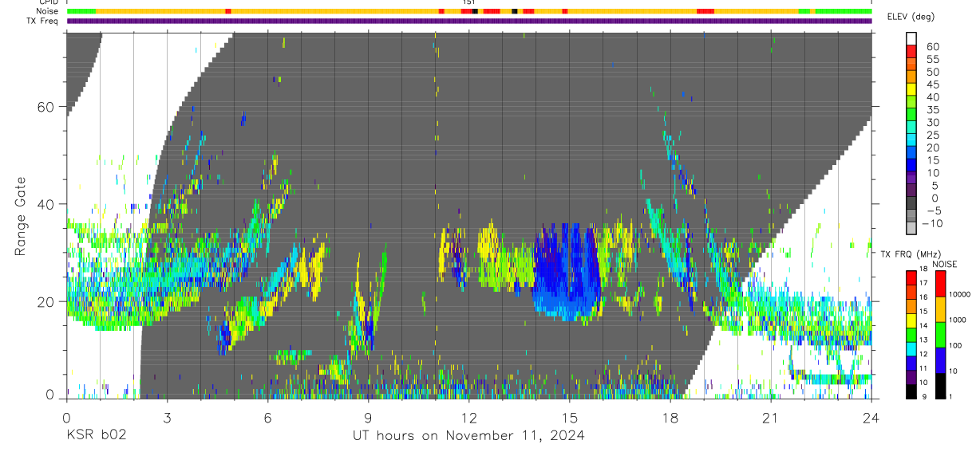Click the '14' label on TX FRQ legend
Image resolution: width=980 pixels, height=452 pixels.
pyautogui.click(x=923, y=324)
